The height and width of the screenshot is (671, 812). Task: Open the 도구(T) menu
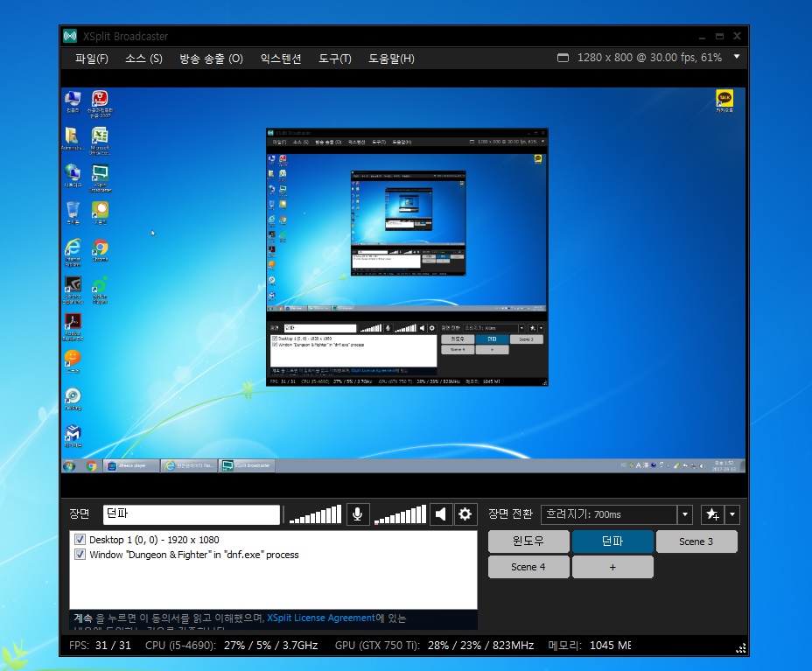point(335,59)
